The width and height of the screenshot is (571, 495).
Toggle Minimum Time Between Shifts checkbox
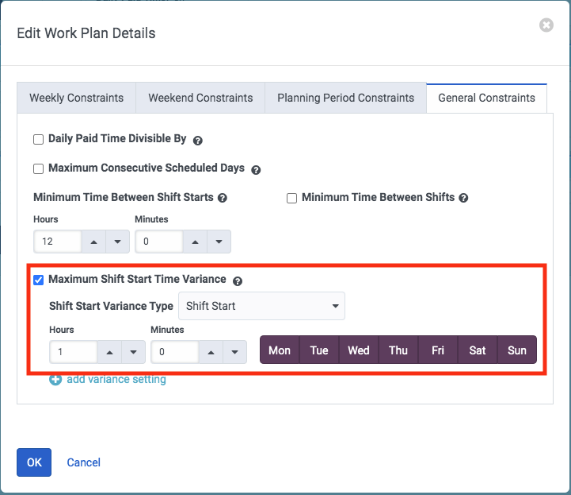coord(292,198)
